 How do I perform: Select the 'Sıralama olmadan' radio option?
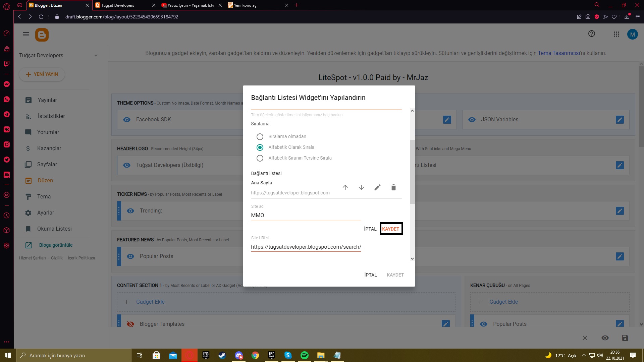point(260,137)
